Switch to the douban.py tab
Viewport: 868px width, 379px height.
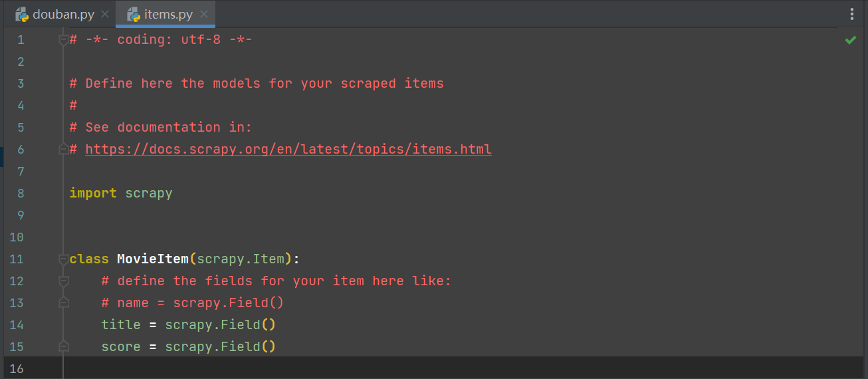click(63, 15)
